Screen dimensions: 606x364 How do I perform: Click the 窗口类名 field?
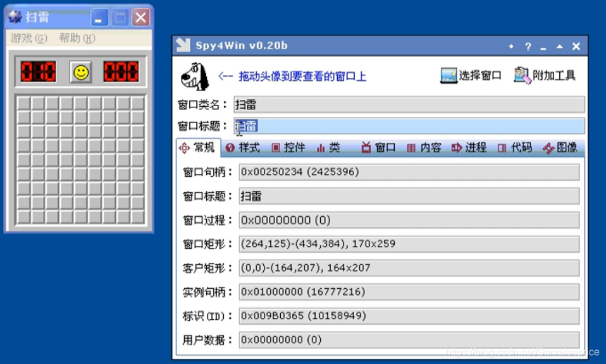[x=409, y=105]
